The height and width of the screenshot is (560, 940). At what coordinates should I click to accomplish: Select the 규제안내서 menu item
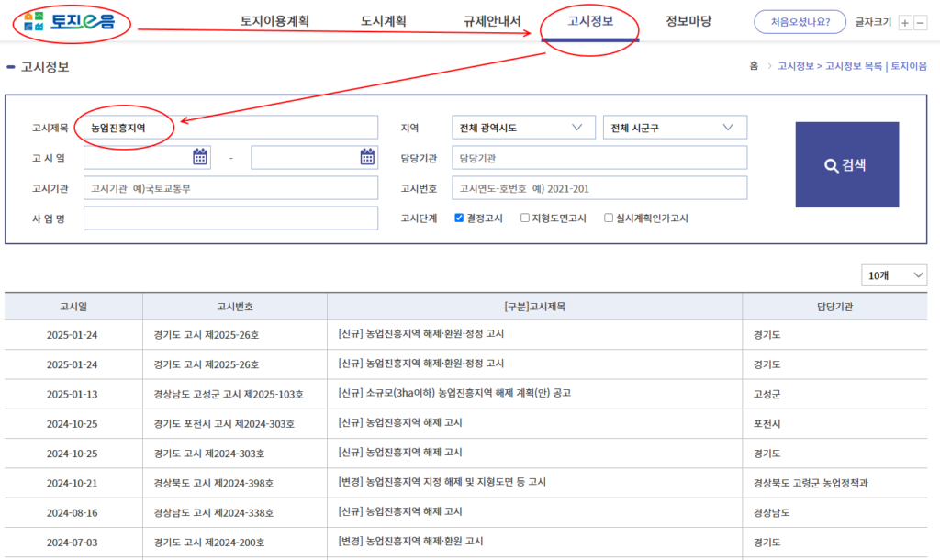[x=492, y=21]
